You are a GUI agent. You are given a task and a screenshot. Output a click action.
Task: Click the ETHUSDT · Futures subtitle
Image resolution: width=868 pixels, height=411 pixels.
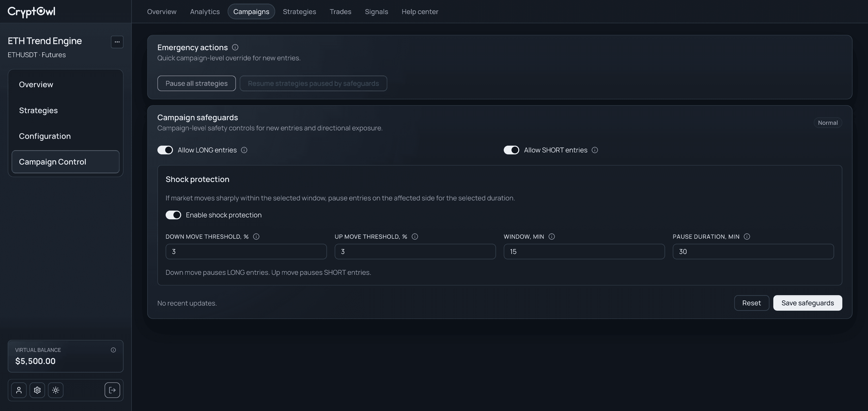[37, 55]
